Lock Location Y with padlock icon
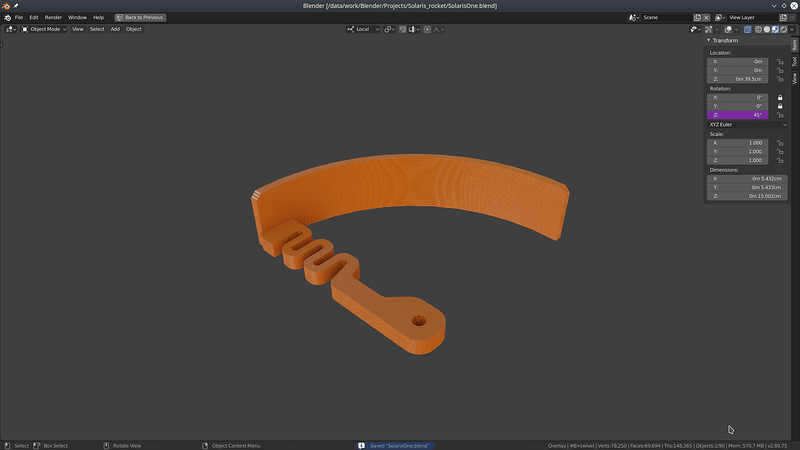 coord(780,70)
